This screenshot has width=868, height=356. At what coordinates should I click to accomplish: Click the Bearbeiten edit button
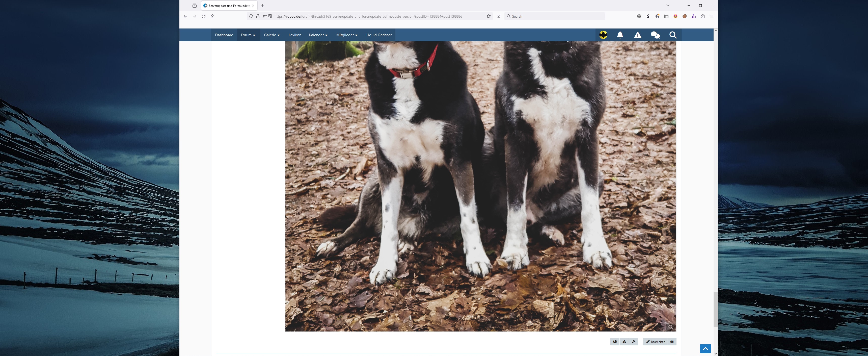[x=655, y=342]
